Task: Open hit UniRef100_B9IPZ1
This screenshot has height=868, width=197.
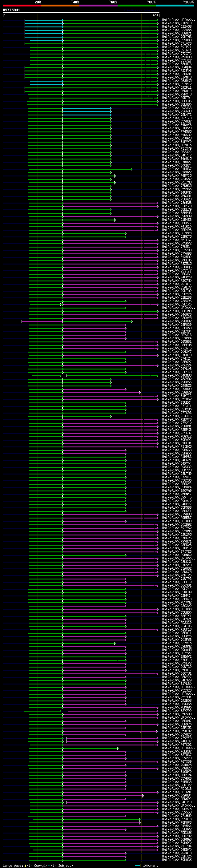Action: tap(177, 47)
